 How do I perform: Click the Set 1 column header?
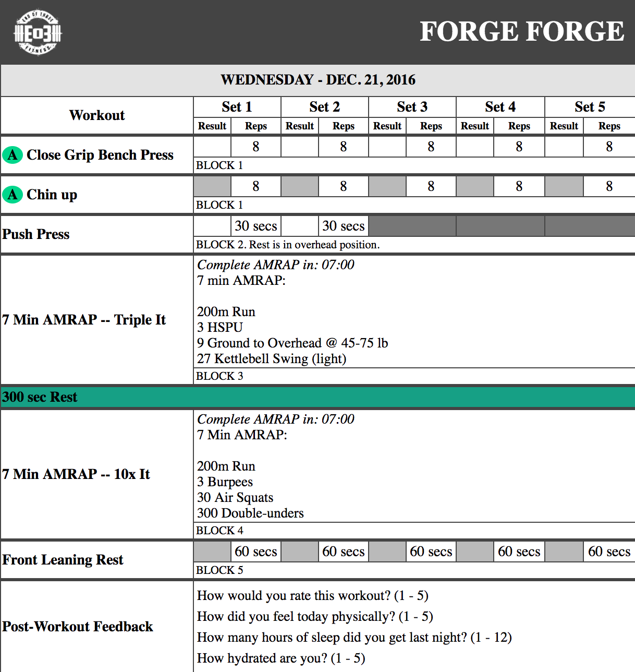pyautogui.click(x=237, y=107)
